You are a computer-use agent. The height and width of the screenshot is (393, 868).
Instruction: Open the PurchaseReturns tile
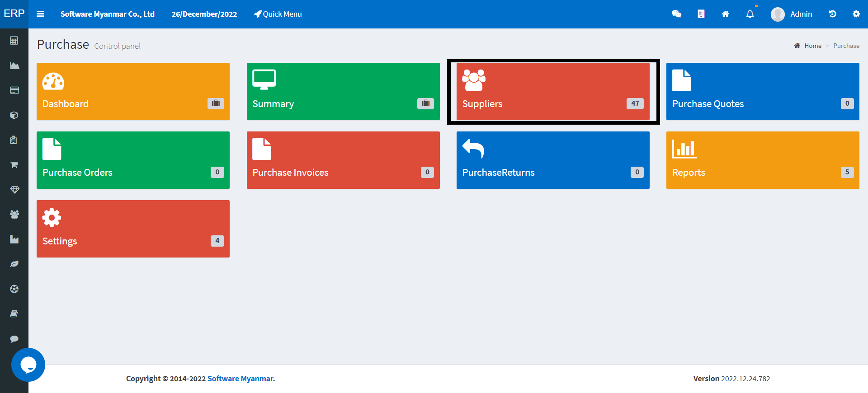coord(553,160)
